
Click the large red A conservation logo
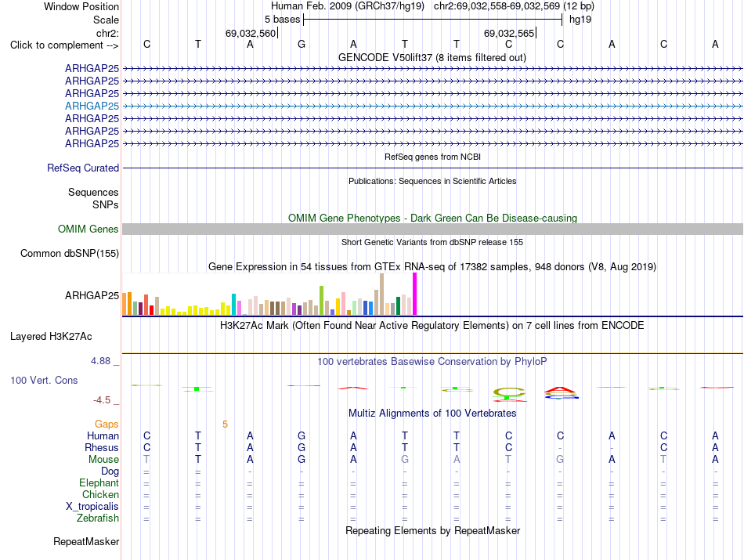point(561,391)
